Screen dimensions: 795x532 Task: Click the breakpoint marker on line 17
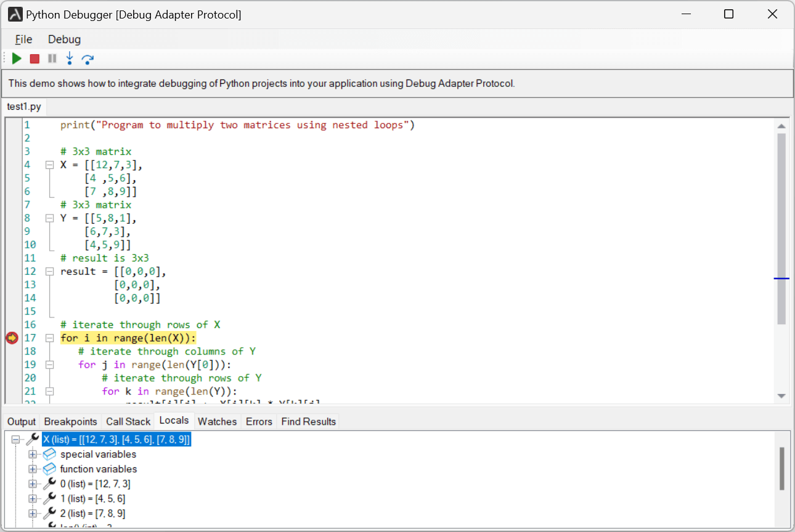tap(12, 338)
